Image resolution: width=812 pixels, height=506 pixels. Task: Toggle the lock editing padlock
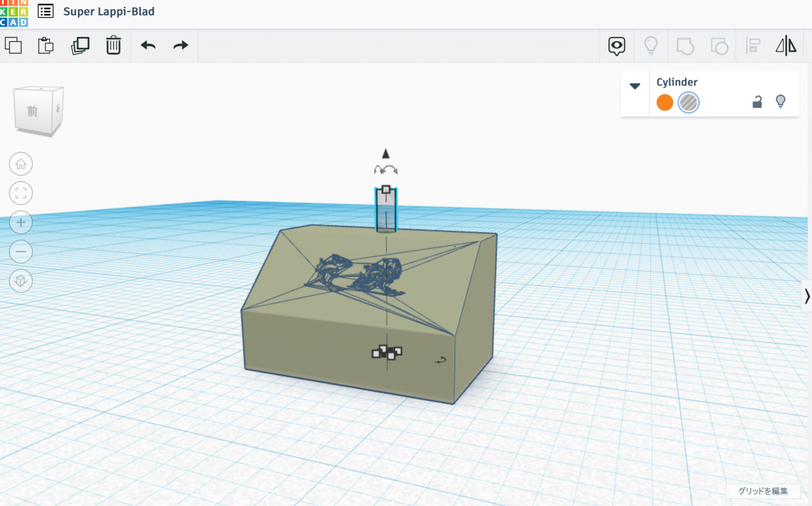(x=757, y=101)
